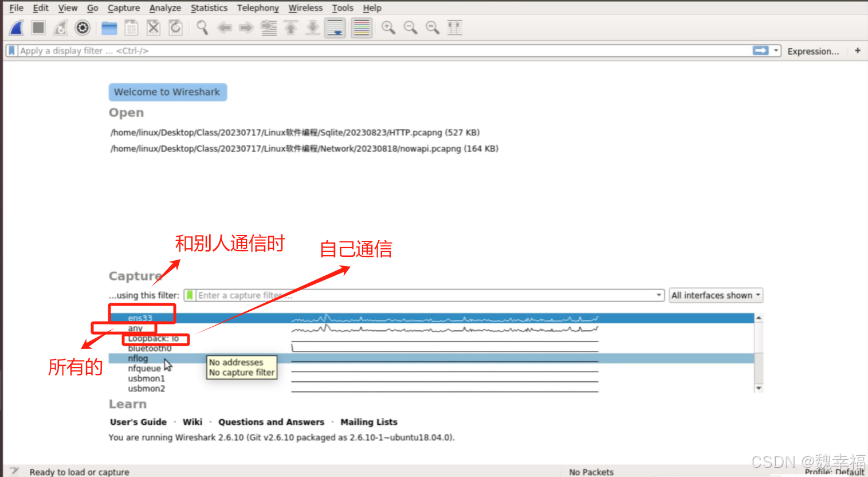The height and width of the screenshot is (477, 868).
Task: Open the Edit menu
Action: coord(41,8)
